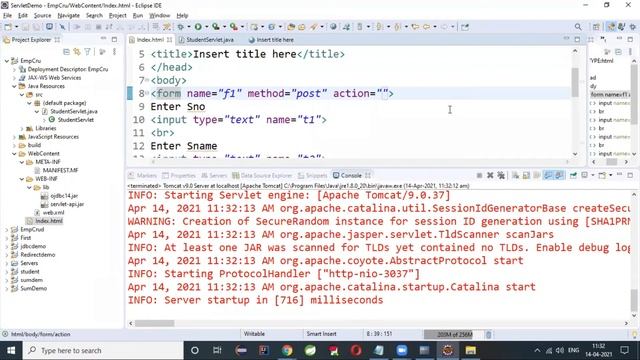
Task: Click the Terminate square icon in Console
Action: click(x=479, y=176)
